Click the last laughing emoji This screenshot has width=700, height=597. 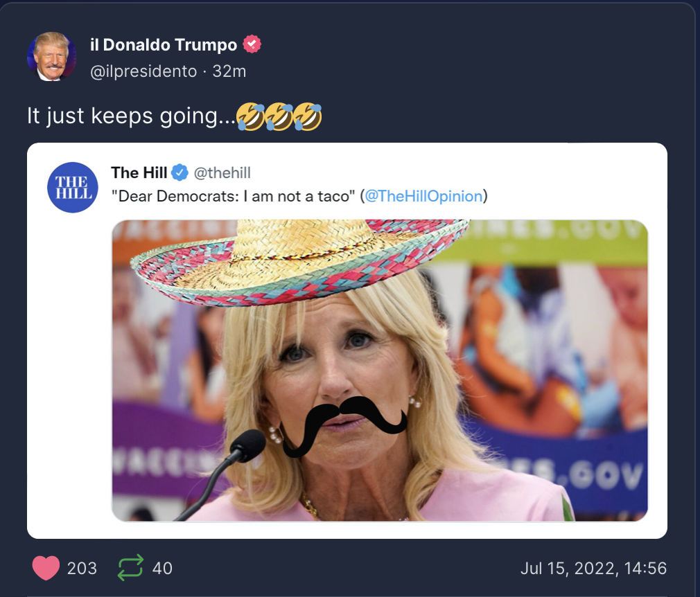point(308,116)
